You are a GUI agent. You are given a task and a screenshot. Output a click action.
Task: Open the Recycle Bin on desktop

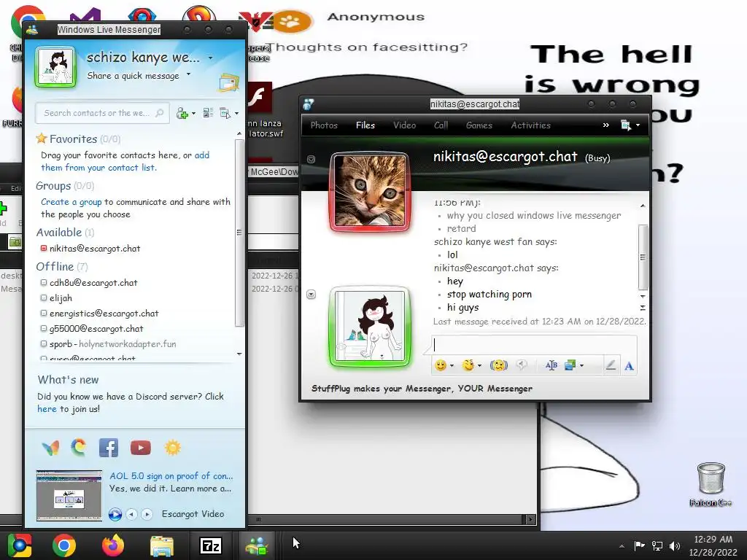click(711, 483)
